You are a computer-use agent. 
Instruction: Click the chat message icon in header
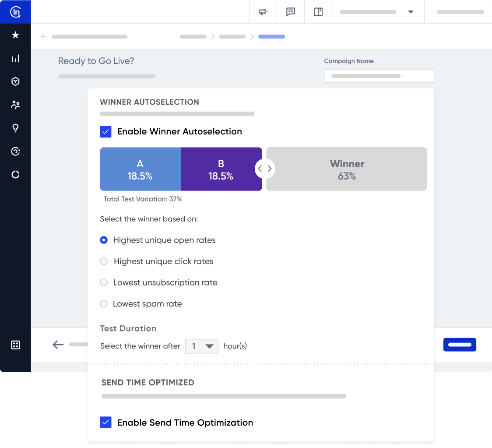(291, 12)
